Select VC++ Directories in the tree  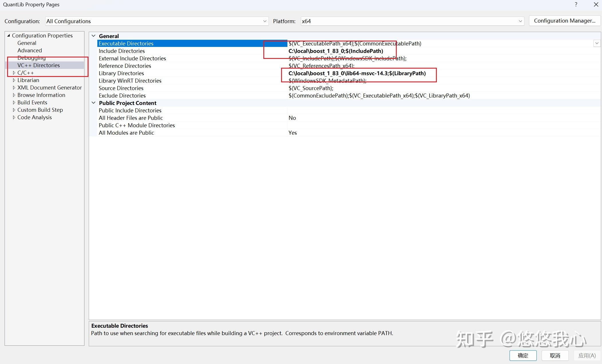pos(38,65)
